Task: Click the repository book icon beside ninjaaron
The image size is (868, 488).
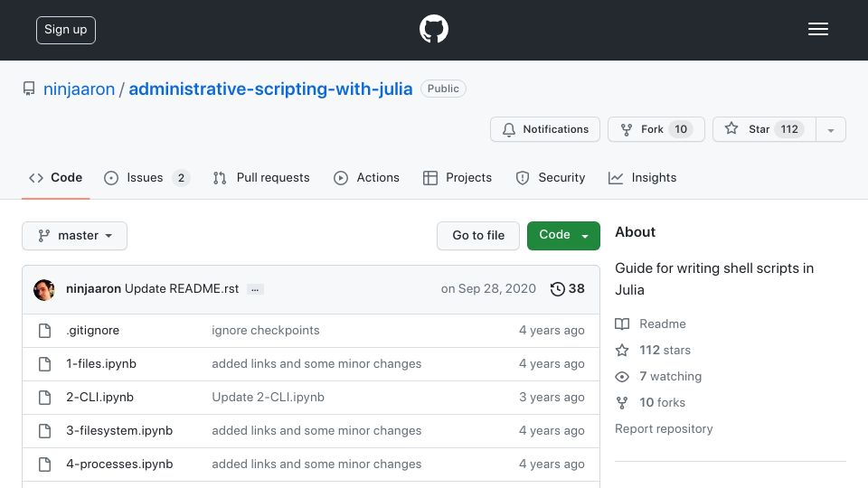Action: click(29, 89)
